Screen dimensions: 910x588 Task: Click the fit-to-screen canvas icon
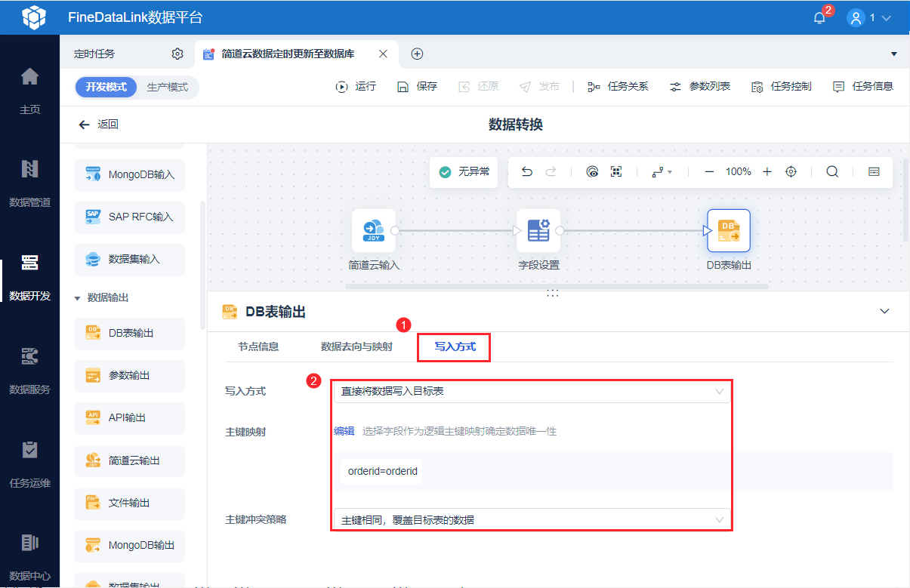point(616,172)
